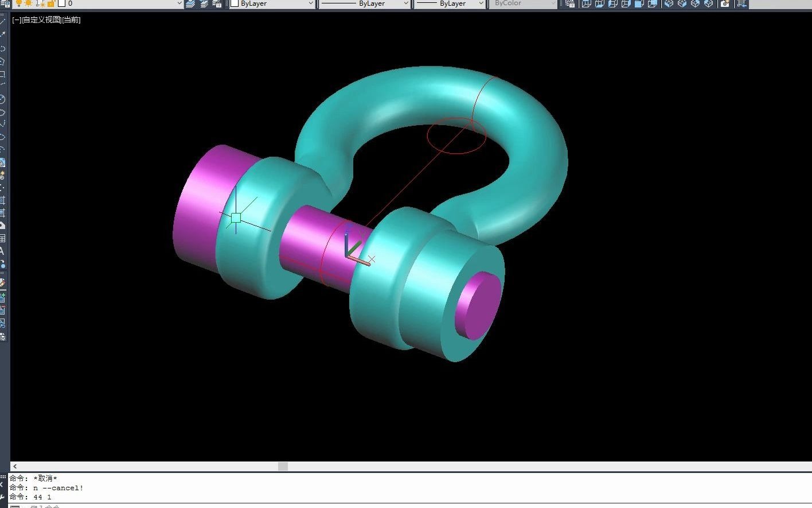This screenshot has width=812, height=508.
Task: Click the Make Object's Layer Current icon
Action: click(191, 3)
